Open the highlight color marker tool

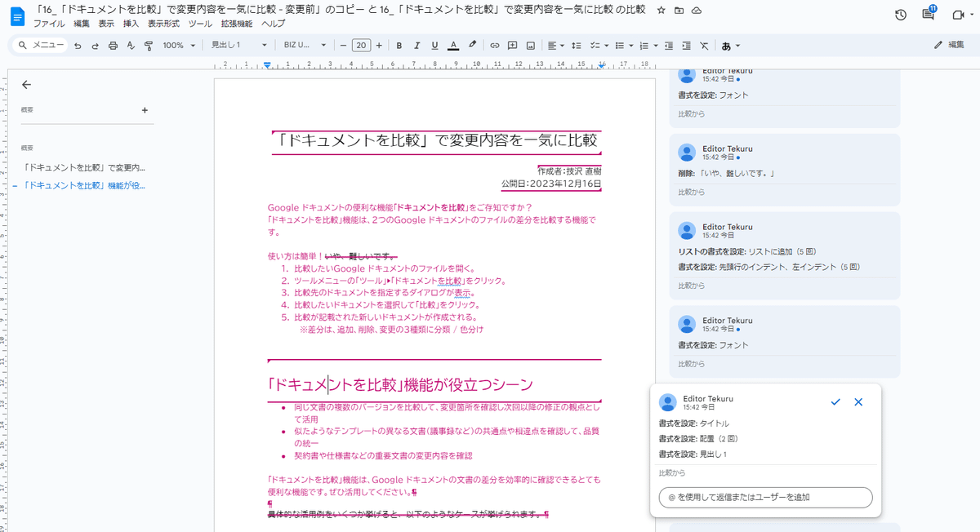tap(472, 46)
